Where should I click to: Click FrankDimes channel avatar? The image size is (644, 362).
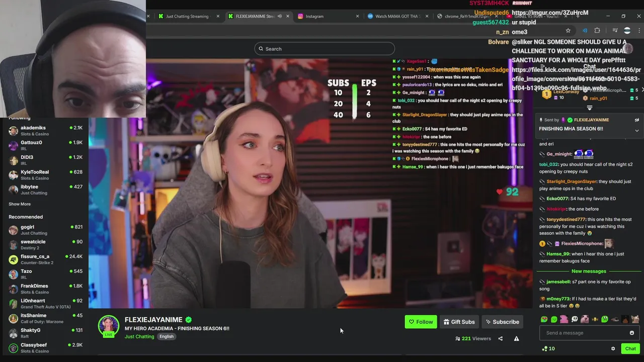click(x=14, y=289)
